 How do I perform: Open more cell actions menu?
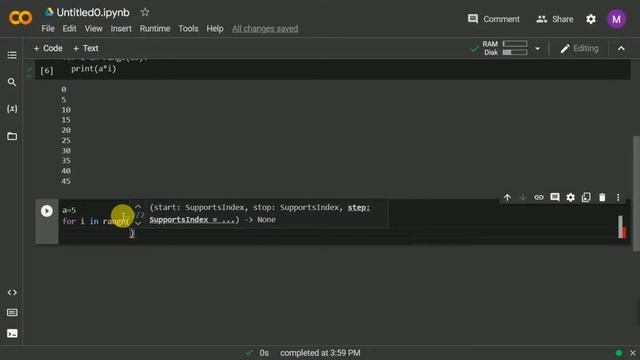point(618,198)
